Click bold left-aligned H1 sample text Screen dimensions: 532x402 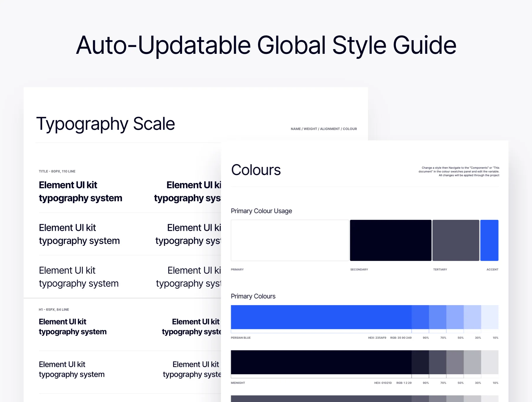pos(73,327)
